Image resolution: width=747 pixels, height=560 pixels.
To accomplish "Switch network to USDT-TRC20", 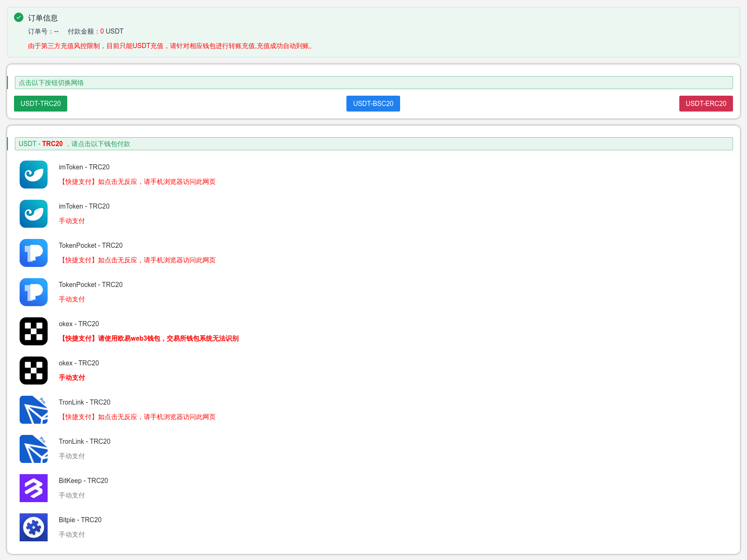I will [41, 104].
